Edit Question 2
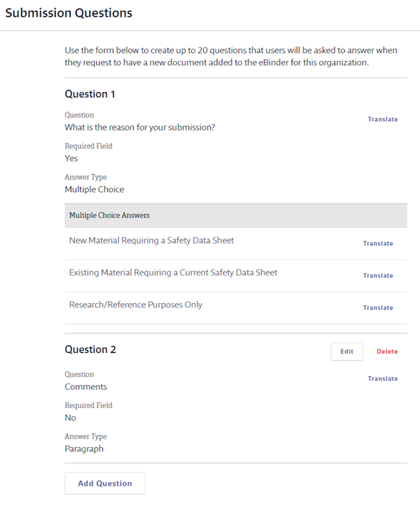 [347, 352]
